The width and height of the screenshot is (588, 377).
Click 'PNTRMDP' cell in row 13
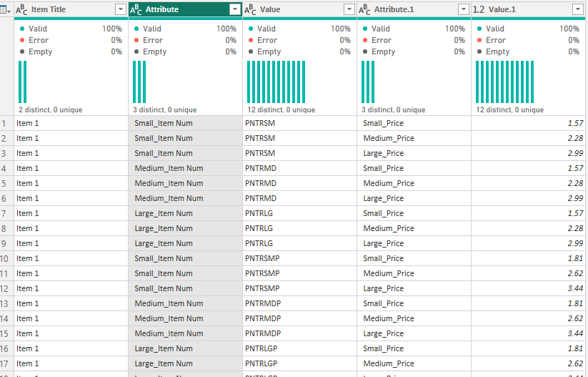[299, 303]
